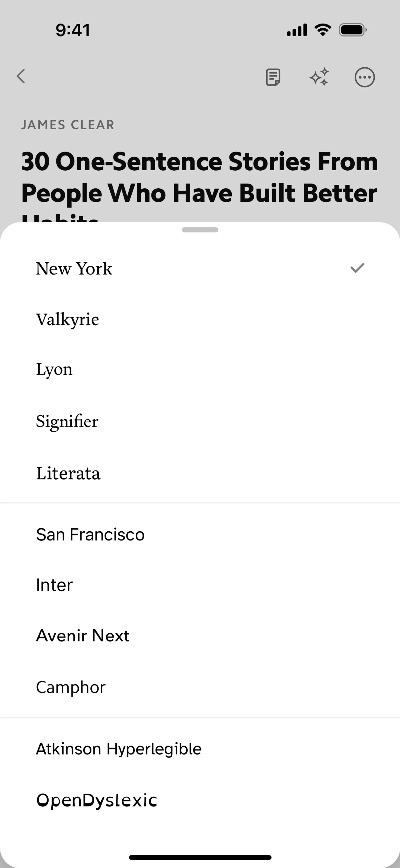Screen dimensions: 400x868
Task: Tap the sparkles AI icon
Action: 319,77
